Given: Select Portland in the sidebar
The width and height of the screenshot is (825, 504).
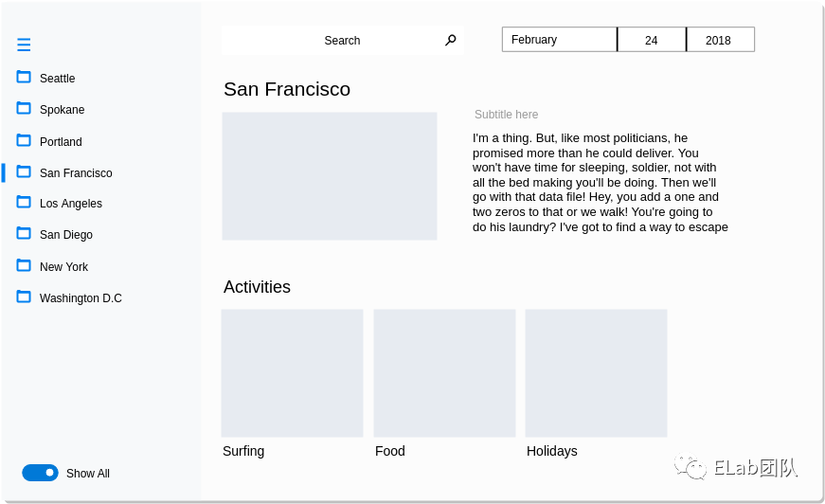Looking at the screenshot, I should click(x=61, y=141).
